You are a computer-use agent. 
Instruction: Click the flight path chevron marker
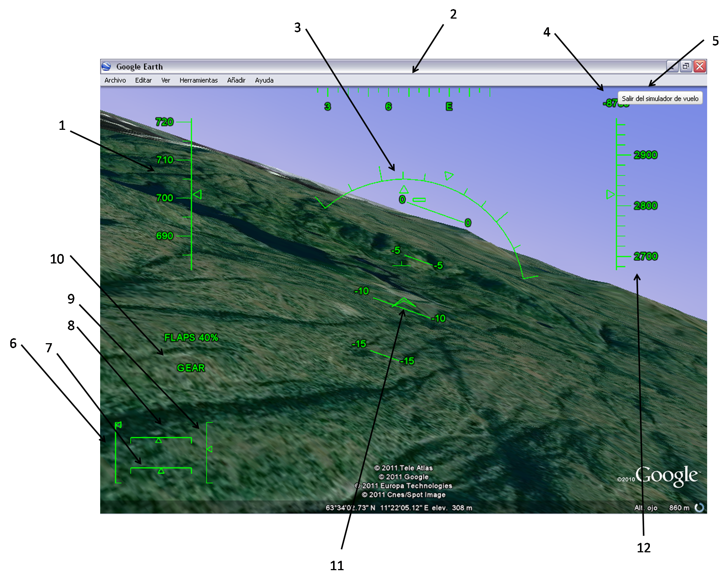pyautogui.click(x=404, y=303)
